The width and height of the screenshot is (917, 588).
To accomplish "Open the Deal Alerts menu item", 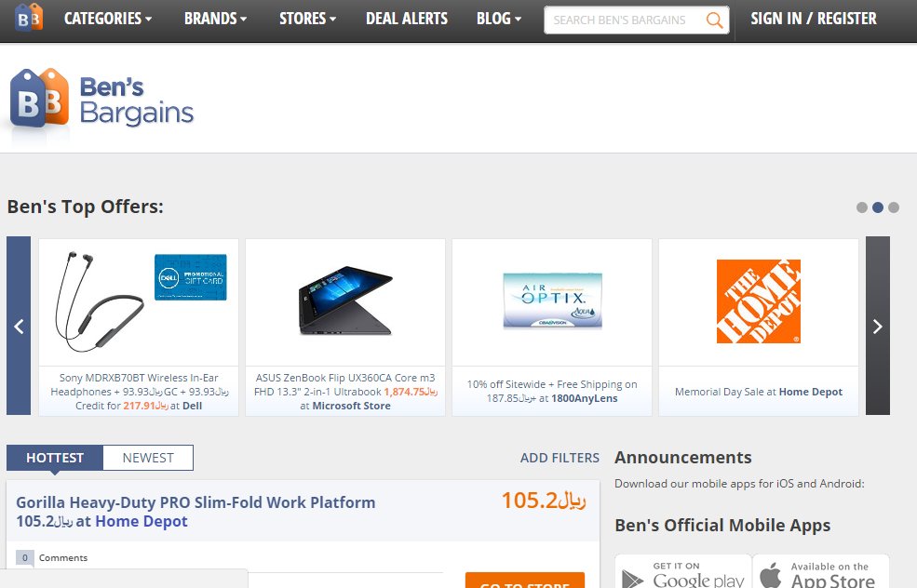I will tap(407, 19).
